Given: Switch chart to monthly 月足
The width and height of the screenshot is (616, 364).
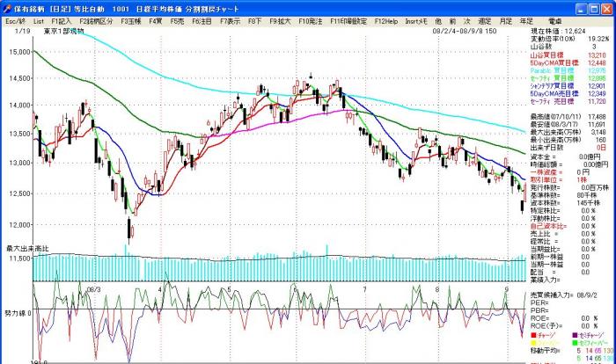Looking at the screenshot, I should click(x=506, y=22).
